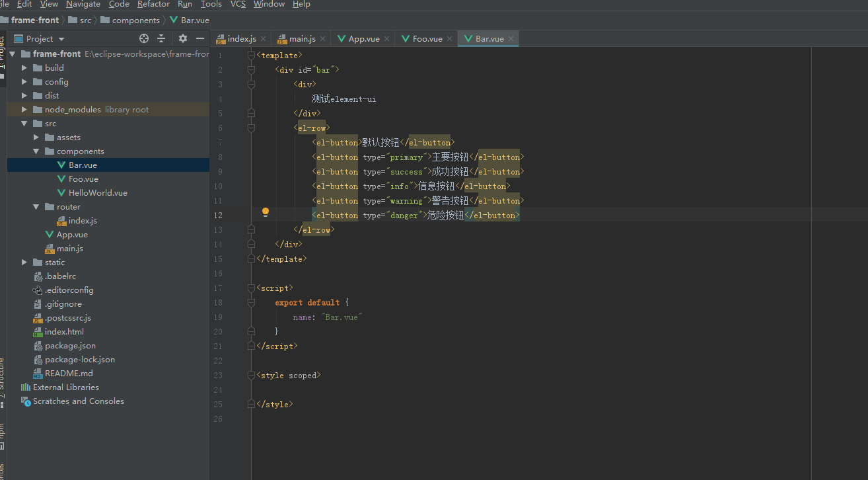868x480 pixels.
Task: Open the View menu
Action: 49,4
